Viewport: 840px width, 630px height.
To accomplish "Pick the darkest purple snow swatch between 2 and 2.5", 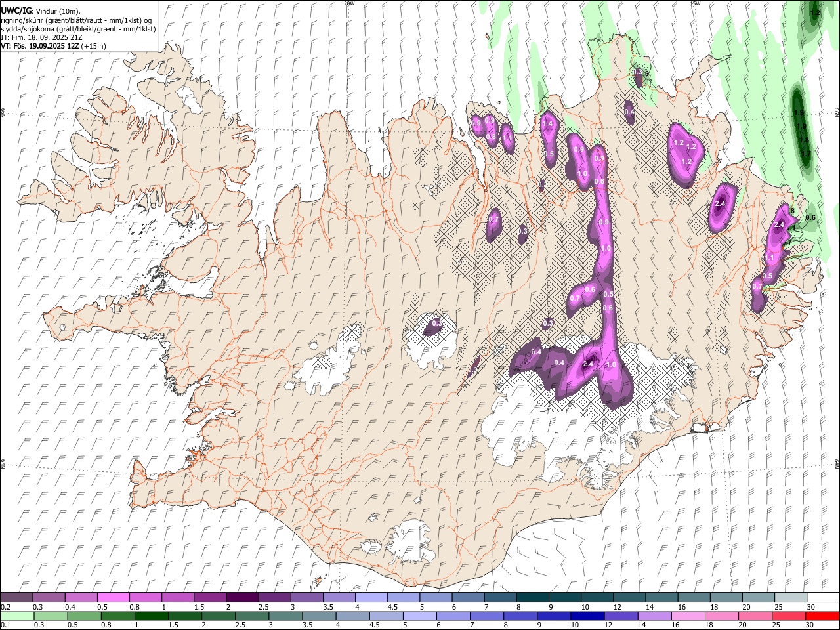I will point(242,598).
